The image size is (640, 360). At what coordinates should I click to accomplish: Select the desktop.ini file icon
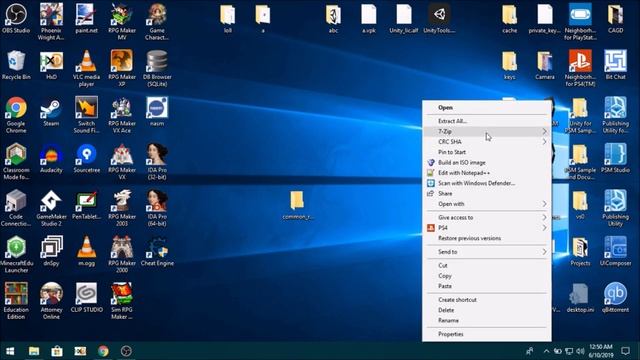click(x=580, y=298)
